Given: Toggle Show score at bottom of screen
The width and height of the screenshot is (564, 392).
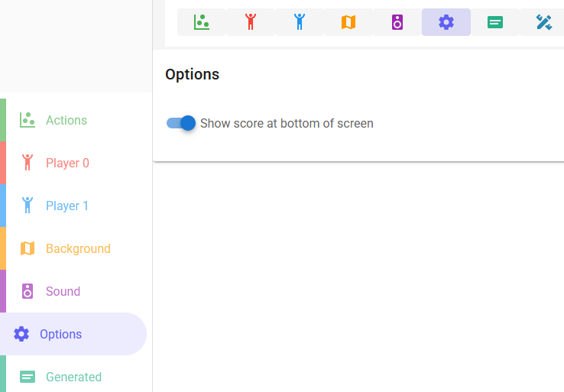Looking at the screenshot, I should (x=182, y=123).
